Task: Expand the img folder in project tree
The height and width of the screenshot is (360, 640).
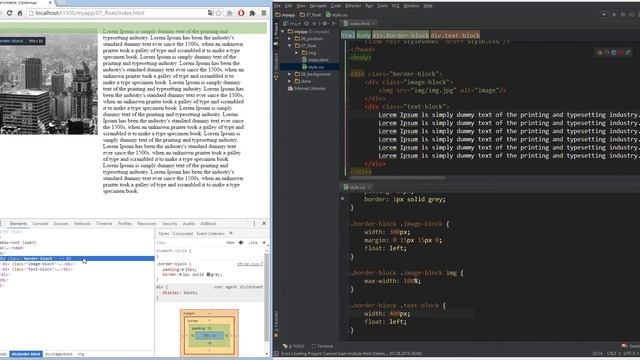Action: (x=297, y=53)
